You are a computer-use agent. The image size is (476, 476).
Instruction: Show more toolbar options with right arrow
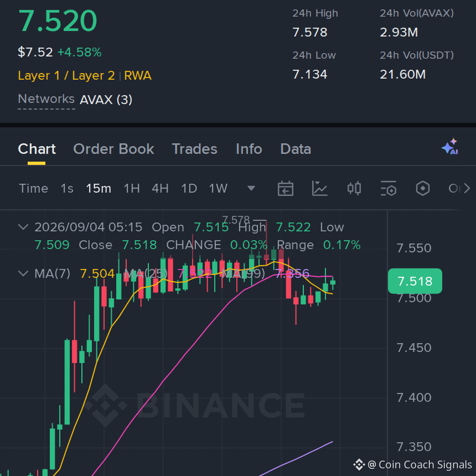click(x=467, y=189)
